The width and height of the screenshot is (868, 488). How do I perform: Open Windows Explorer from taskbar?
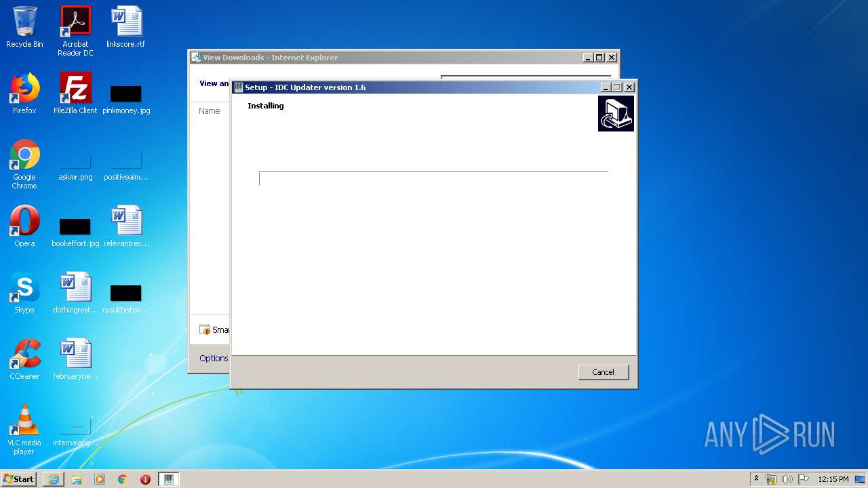[x=77, y=479]
